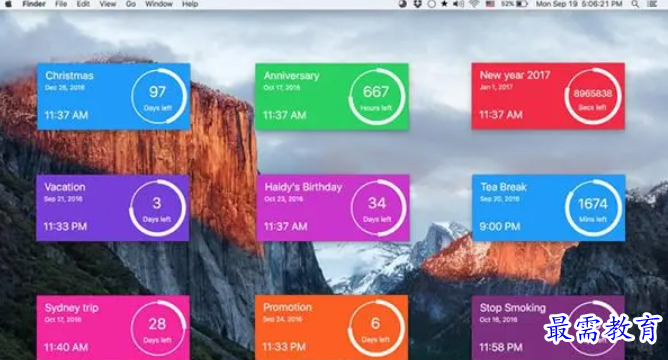Click the 28 Days left ring

pyautogui.click(x=158, y=328)
